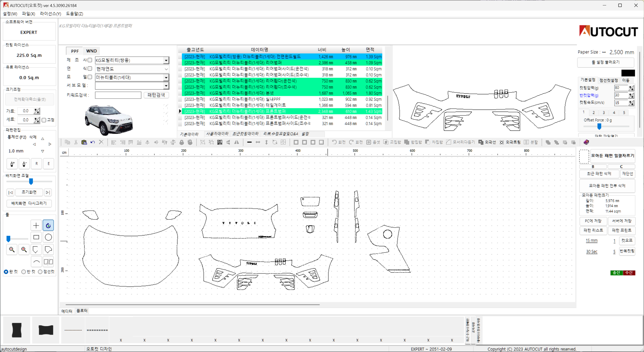
Task: Click the 반컷압력 stepper control
Action: coord(632,95)
